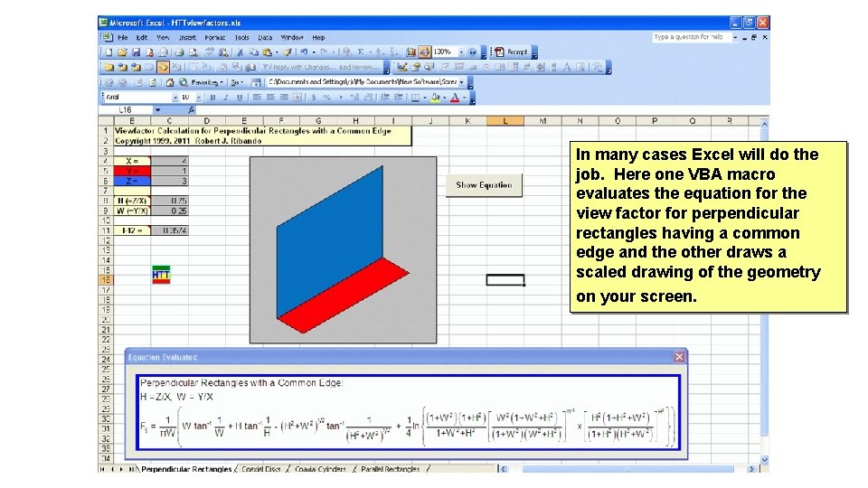
Task: Open the Arial font name dropdown
Action: click(x=175, y=98)
